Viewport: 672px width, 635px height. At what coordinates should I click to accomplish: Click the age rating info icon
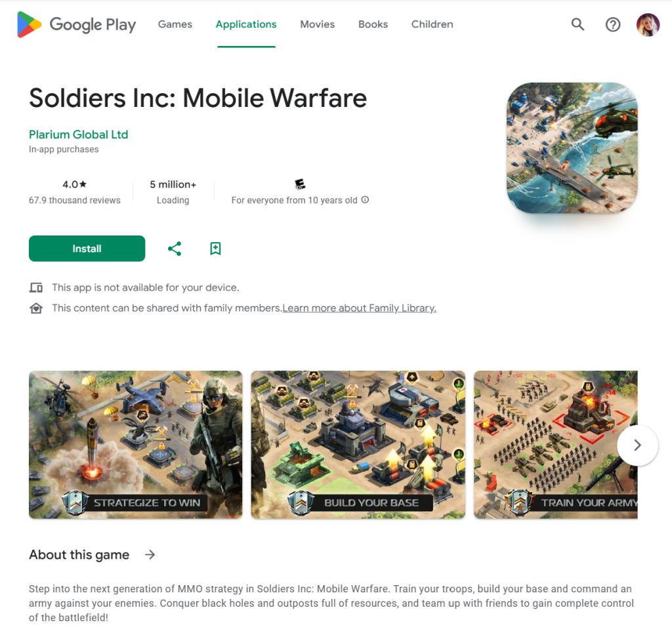[365, 199]
